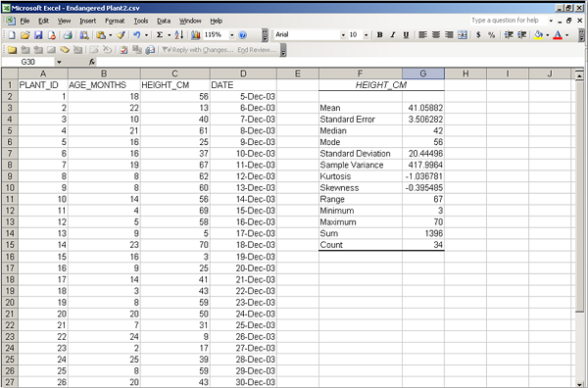Image resolution: width=588 pixels, height=388 pixels.
Task: Click the Send to Mail Recipient icon in the reviewing toolbar
Action: [x=150, y=50]
